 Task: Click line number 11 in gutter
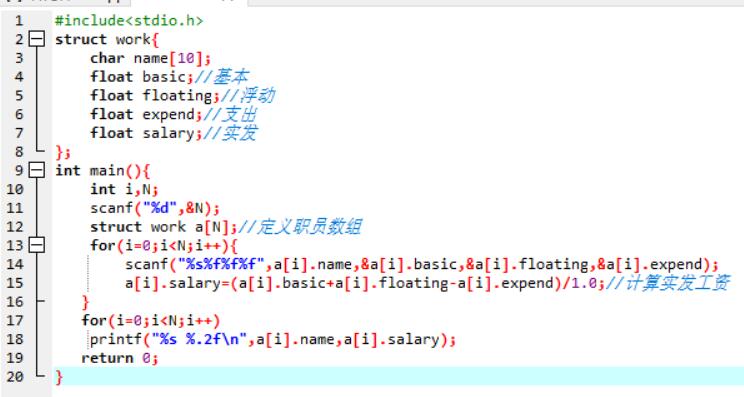[14, 208]
